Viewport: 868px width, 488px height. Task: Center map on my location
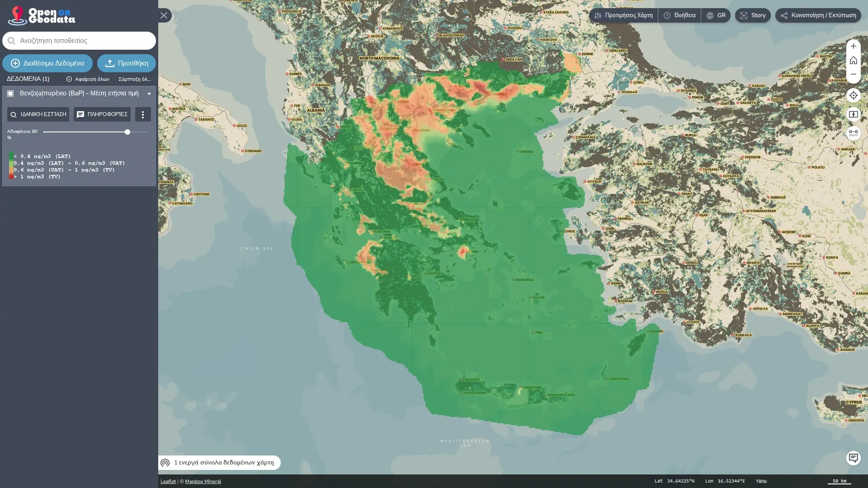[854, 95]
